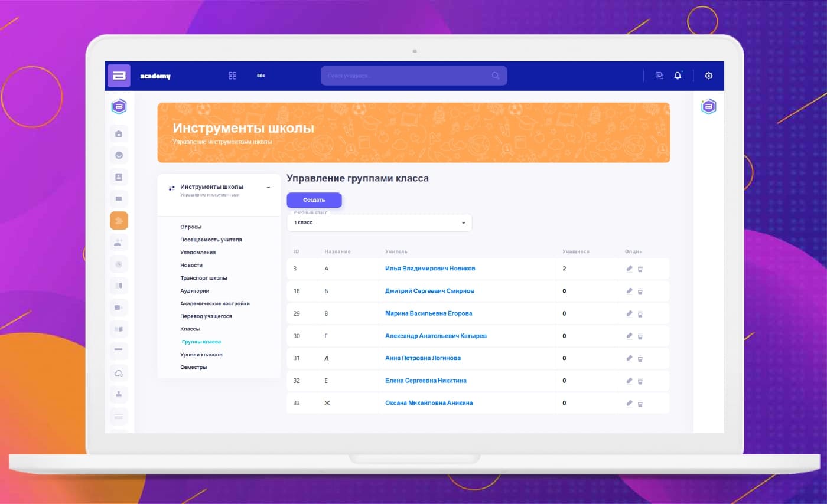Click the home icon in left sidebar
This screenshot has height=504, width=827.
coord(119,133)
